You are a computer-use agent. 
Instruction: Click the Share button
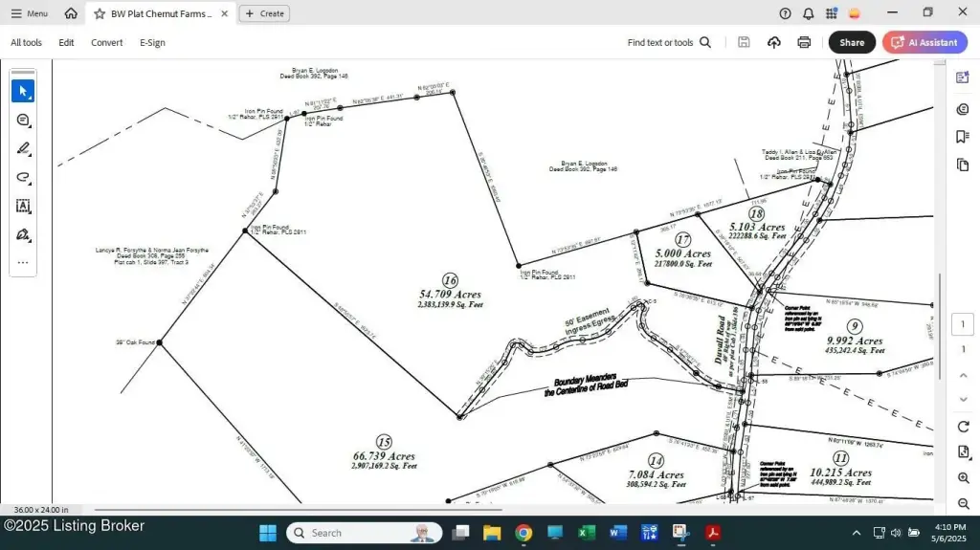pyautogui.click(x=851, y=42)
